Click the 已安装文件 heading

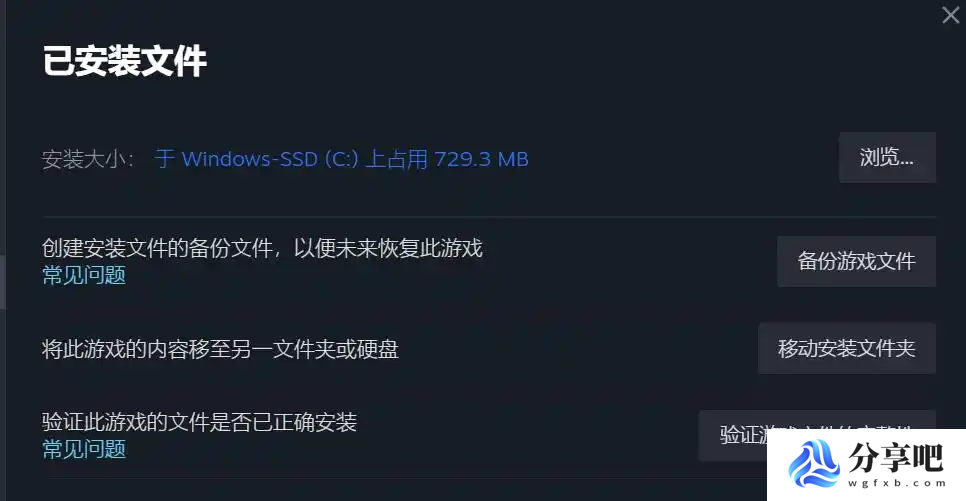tap(124, 60)
